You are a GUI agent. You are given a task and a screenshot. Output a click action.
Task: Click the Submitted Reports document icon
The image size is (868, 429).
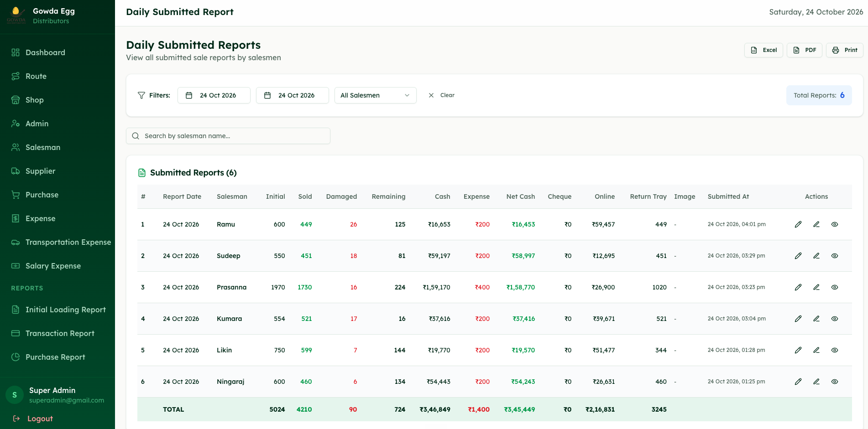click(142, 173)
